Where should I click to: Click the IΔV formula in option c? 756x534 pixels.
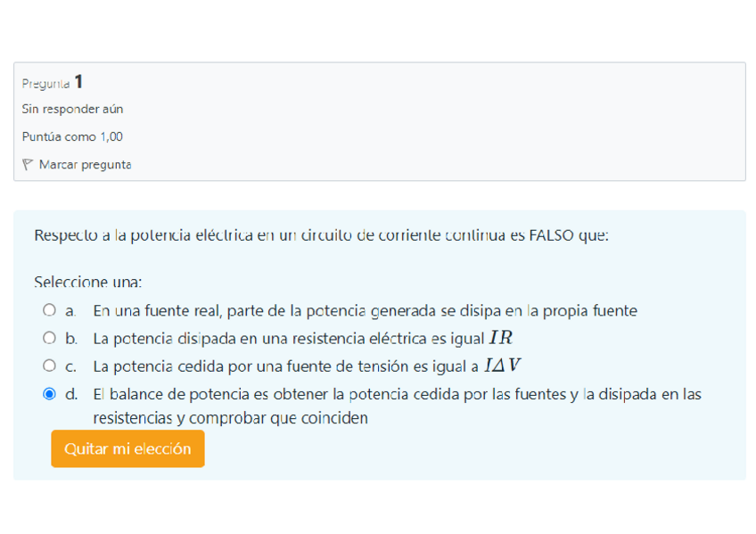coord(502,366)
